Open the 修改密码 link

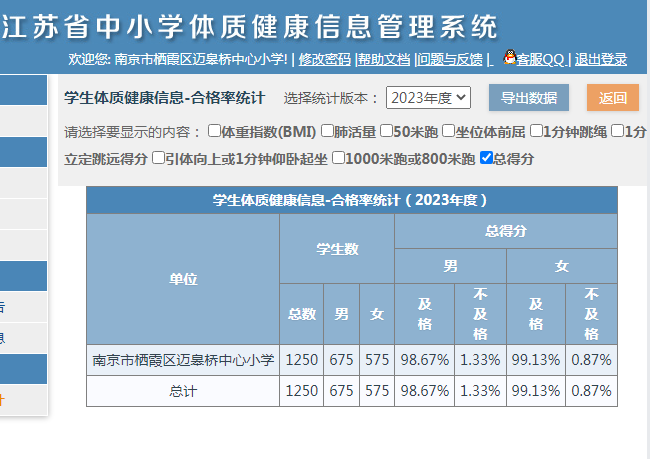[x=325, y=60]
